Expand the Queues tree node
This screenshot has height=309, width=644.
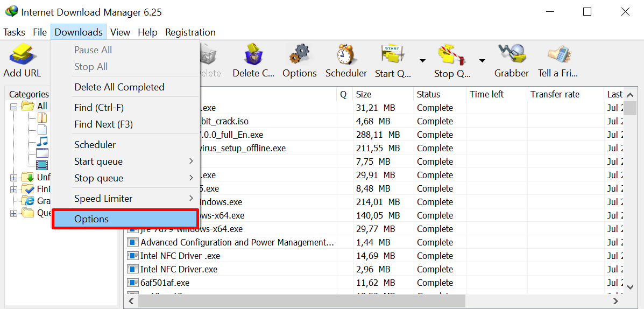point(13,213)
